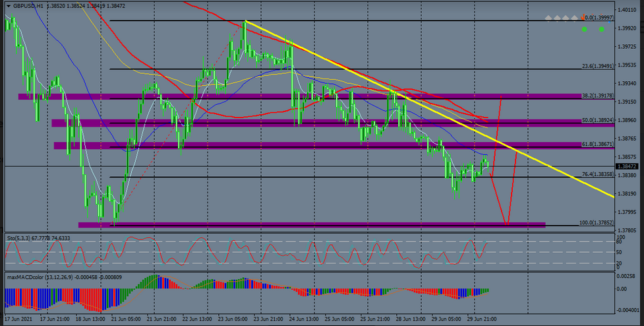
Task: Click the last gray diamond marker
Action: click(574, 18)
